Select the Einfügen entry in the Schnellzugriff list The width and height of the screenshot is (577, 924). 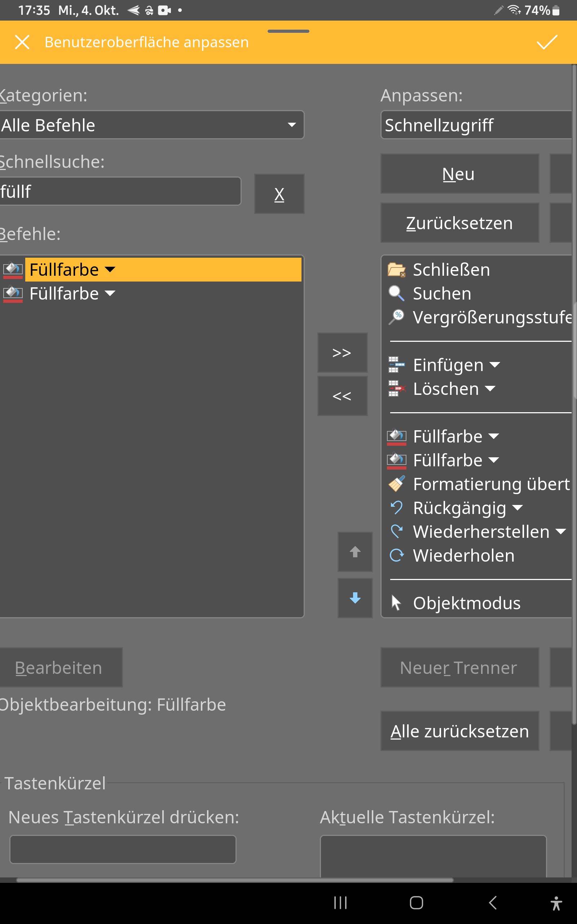pos(448,365)
